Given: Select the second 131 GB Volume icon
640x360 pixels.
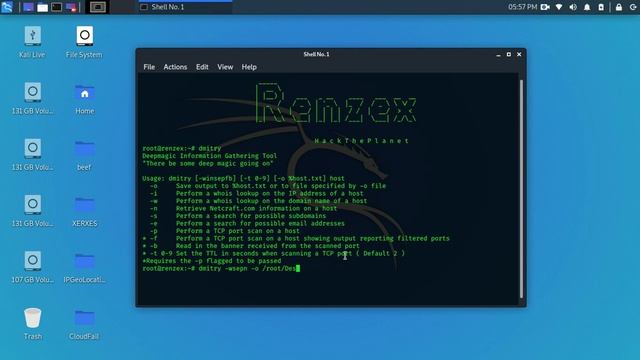Looking at the screenshot, I should pos(32,154).
